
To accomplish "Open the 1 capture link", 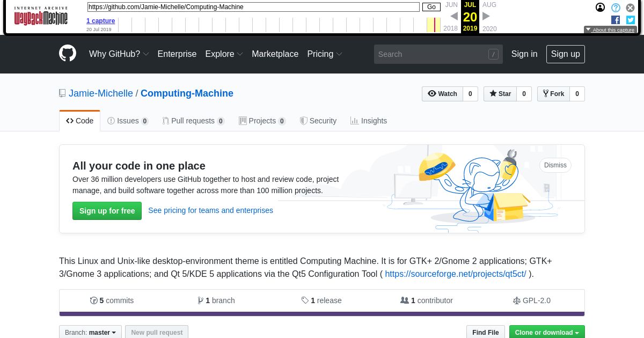I will 100,21.
